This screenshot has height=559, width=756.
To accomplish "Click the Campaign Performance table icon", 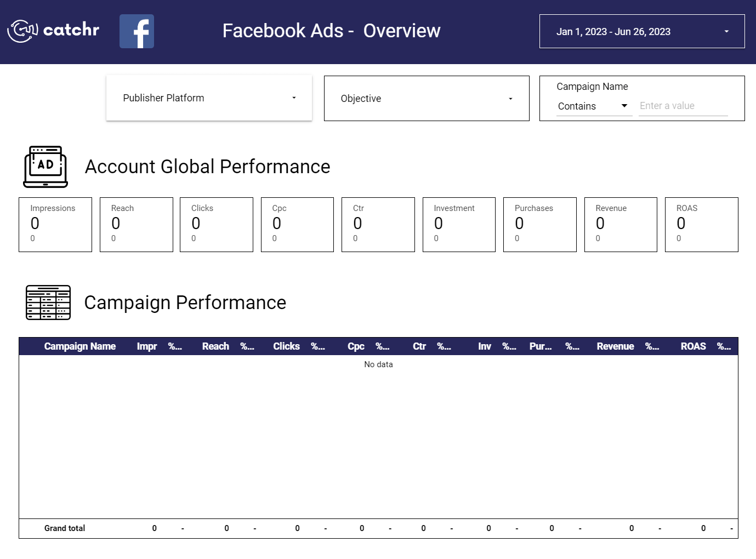I will (x=48, y=303).
